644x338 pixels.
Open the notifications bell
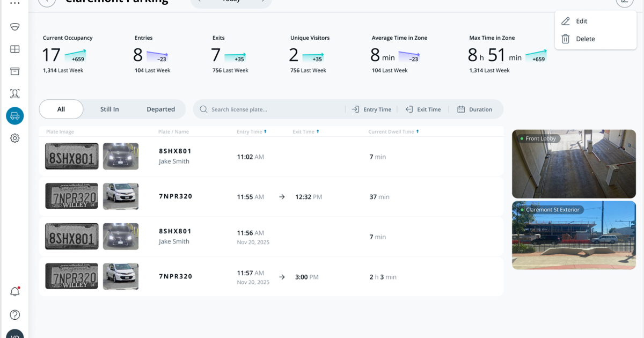click(x=15, y=292)
